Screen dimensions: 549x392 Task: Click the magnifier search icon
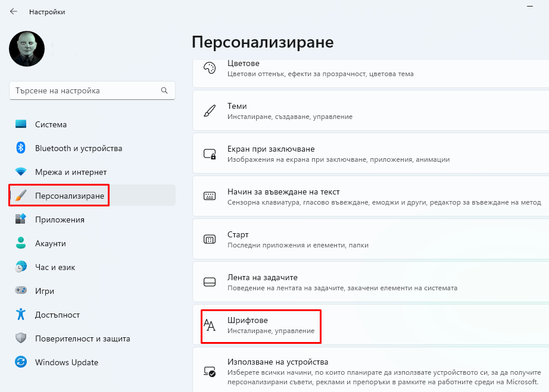pos(164,90)
